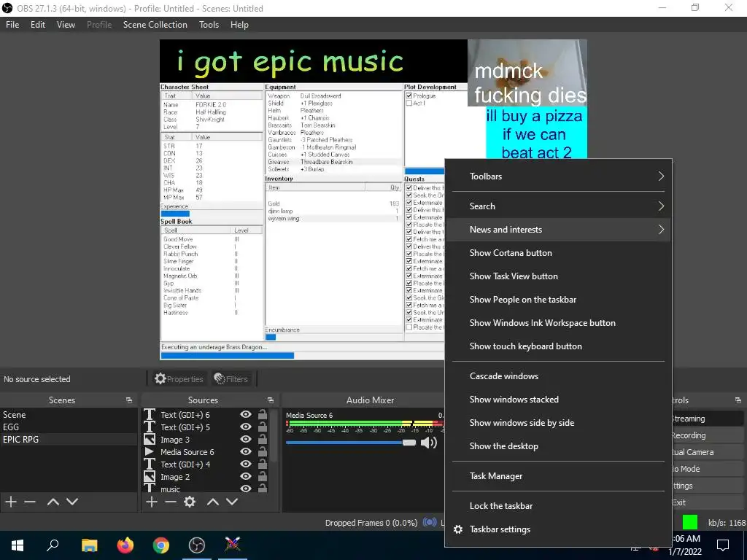Open the File menu
Image resolution: width=747 pixels, height=560 pixels.
(12, 25)
